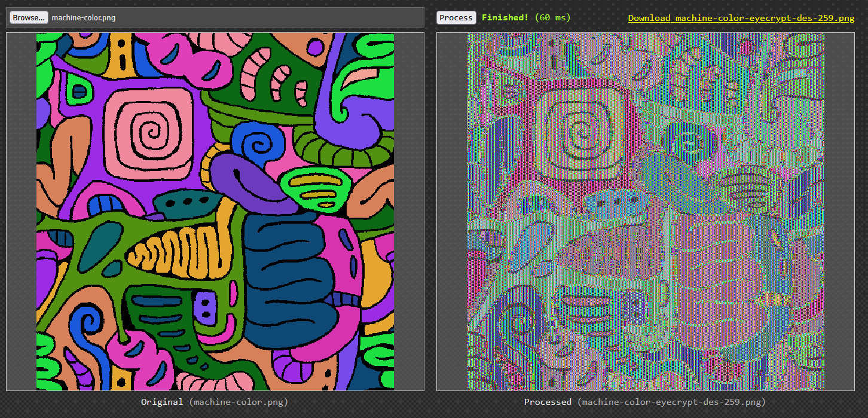Screen dimensions: 868x418
Task: Click the Original (machine-color.png) caption
Action: pyautogui.click(x=215, y=402)
